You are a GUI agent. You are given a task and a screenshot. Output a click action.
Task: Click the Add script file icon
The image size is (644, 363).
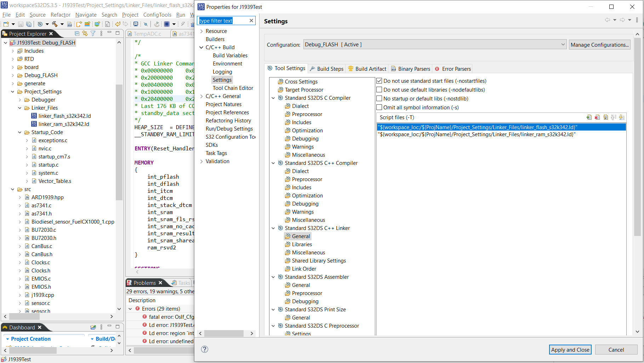coord(589,117)
